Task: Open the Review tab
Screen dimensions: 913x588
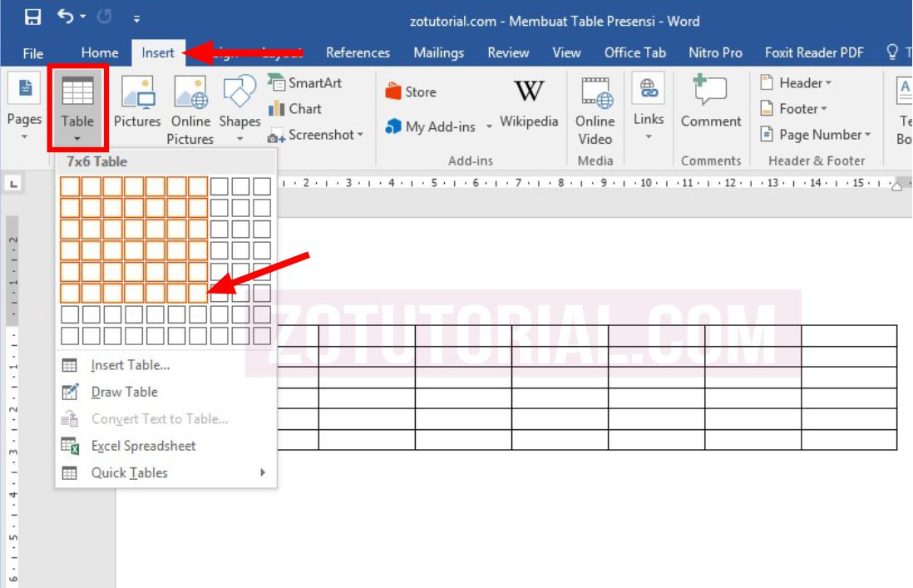Action: (x=508, y=52)
